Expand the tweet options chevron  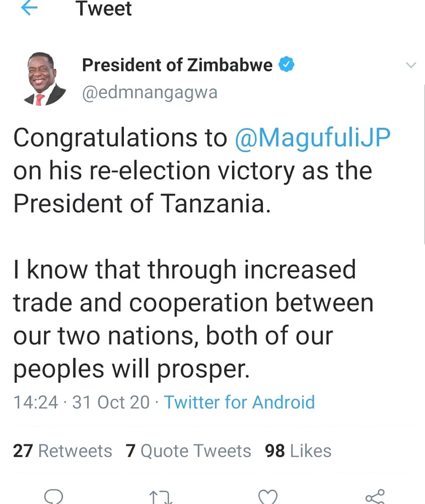[x=411, y=65]
